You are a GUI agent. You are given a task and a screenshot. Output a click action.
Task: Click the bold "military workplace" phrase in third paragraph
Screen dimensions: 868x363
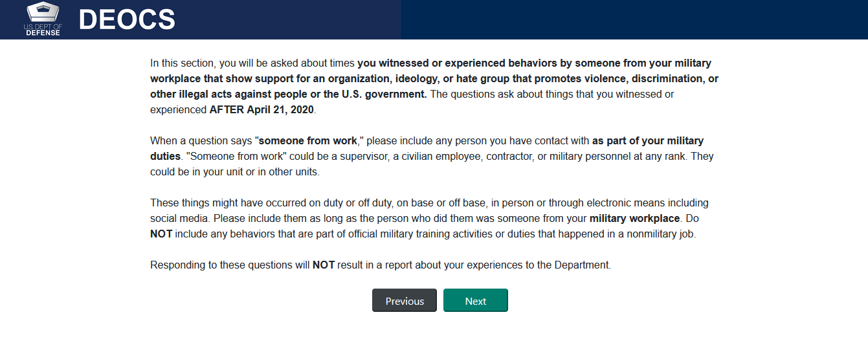point(634,218)
